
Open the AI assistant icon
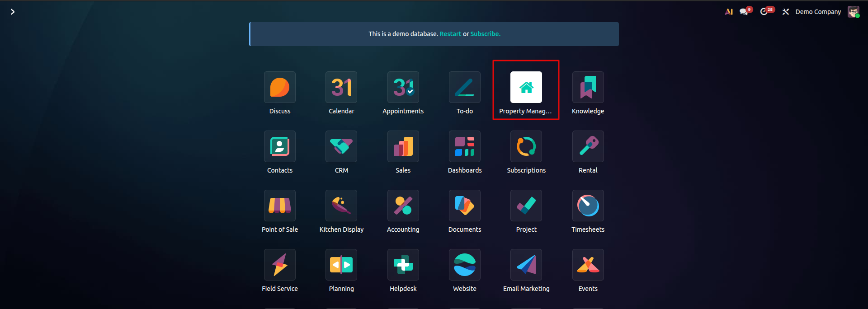729,12
